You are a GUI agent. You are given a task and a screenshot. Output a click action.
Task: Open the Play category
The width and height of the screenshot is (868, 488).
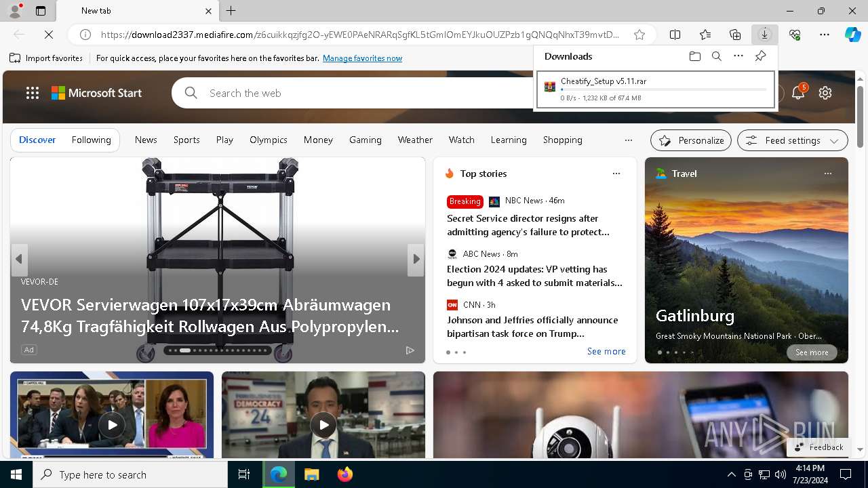click(x=224, y=140)
